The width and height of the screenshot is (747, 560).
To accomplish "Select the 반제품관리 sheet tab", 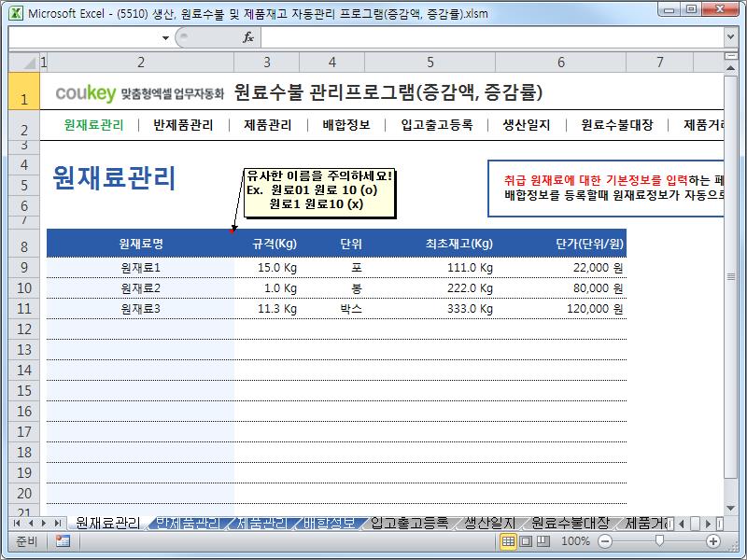I will coord(188,524).
